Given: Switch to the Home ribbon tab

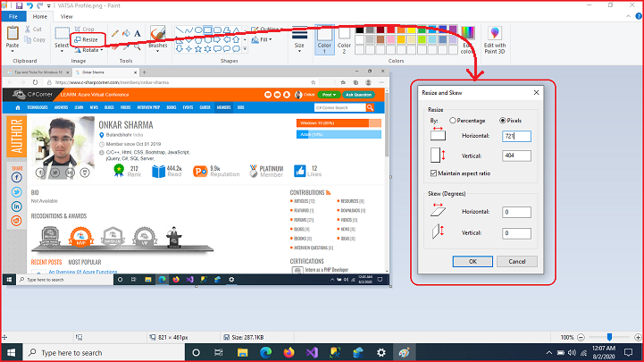Looking at the screenshot, I should (40, 16).
